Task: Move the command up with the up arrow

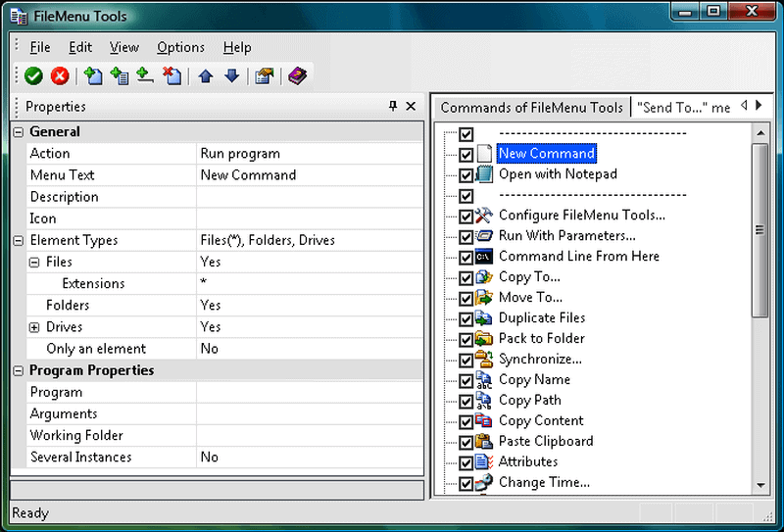Action: click(x=206, y=76)
